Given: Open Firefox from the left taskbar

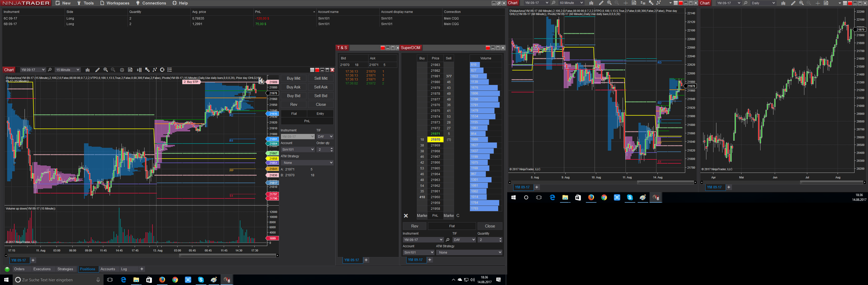Looking at the screenshot, I should (162, 280).
